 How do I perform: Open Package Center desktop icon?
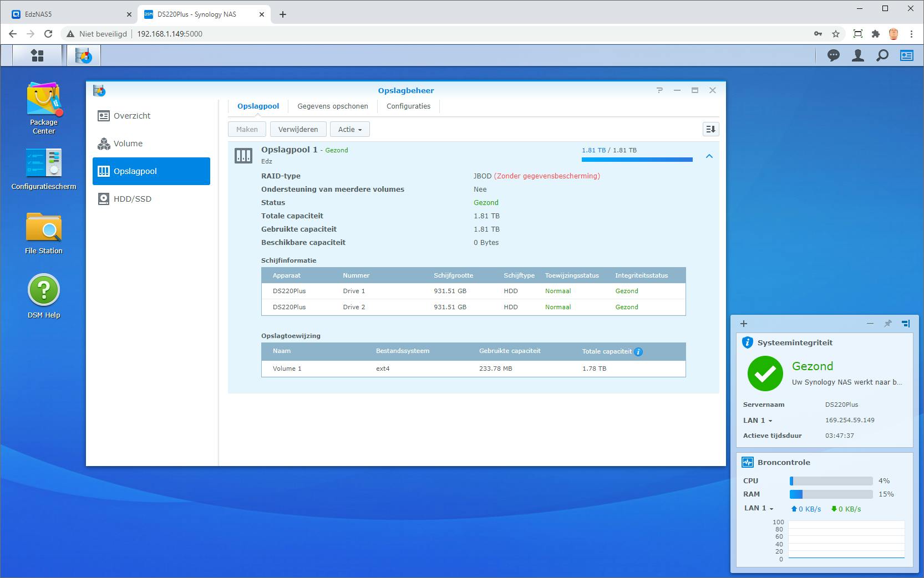pyautogui.click(x=43, y=101)
